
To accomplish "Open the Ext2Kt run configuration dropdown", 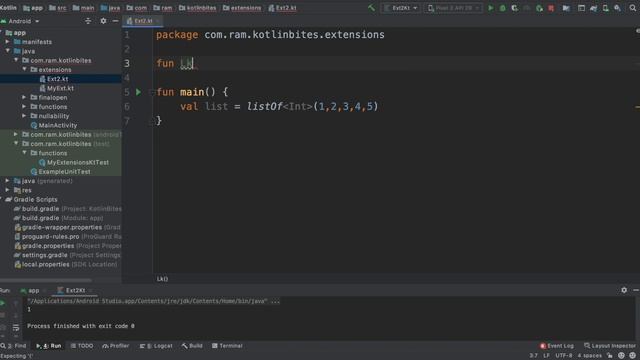I will (401, 8).
